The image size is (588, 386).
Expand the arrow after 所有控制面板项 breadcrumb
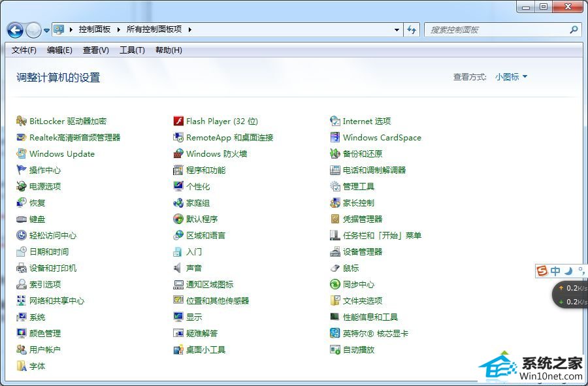pos(189,29)
